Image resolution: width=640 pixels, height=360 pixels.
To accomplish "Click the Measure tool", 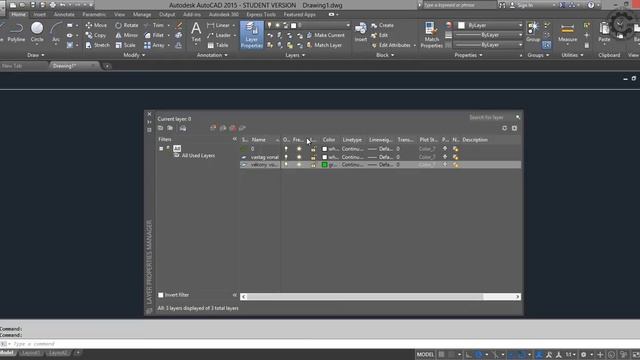I will pos(567,33).
